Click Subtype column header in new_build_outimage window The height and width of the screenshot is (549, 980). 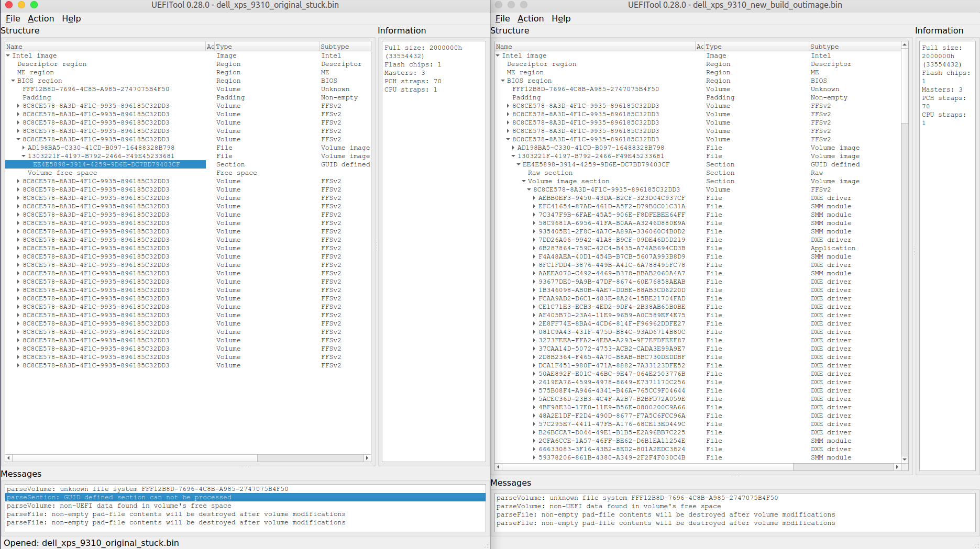pos(855,47)
